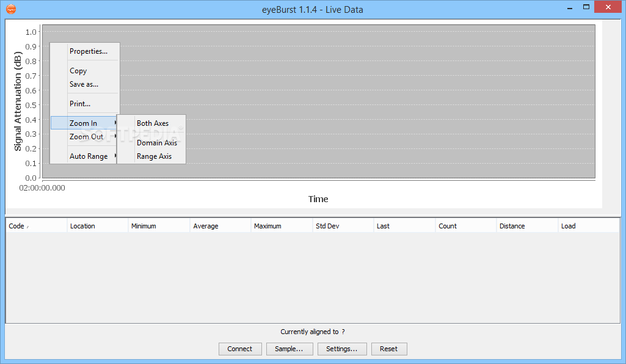
Task: Click the eyeBurst app icon in title bar
Action: pos(11,9)
